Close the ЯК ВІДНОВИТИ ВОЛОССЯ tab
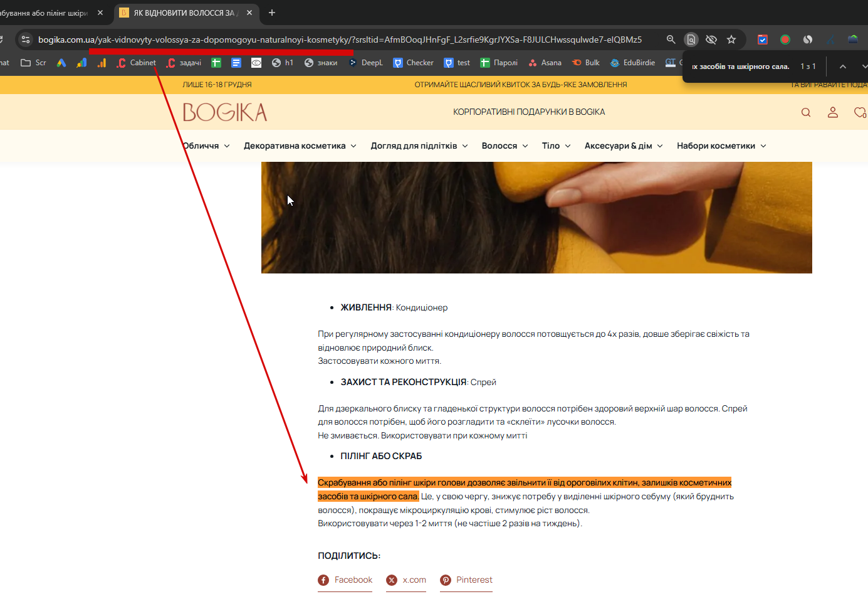Image resolution: width=868 pixels, height=599 pixels. coord(249,13)
